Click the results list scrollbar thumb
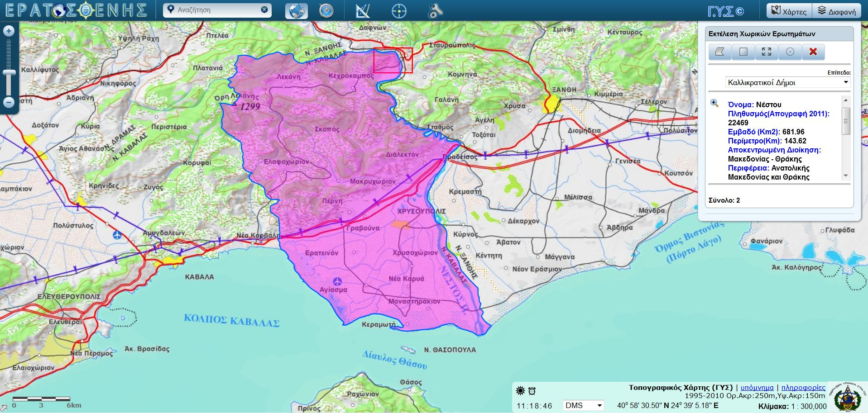868x413 pixels. pos(846,120)
